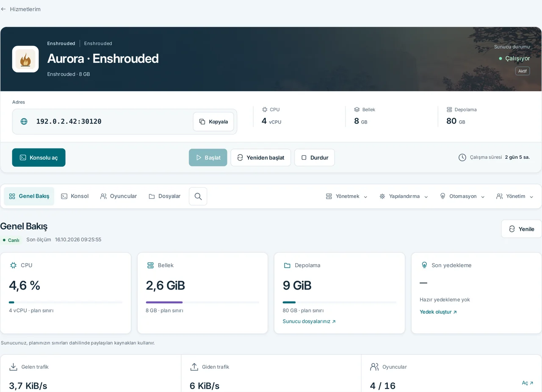Click the download icon beside Gelen trafik
Image resolution: width=542 pixels, height=392 pixels.
(x=14, y=367)
